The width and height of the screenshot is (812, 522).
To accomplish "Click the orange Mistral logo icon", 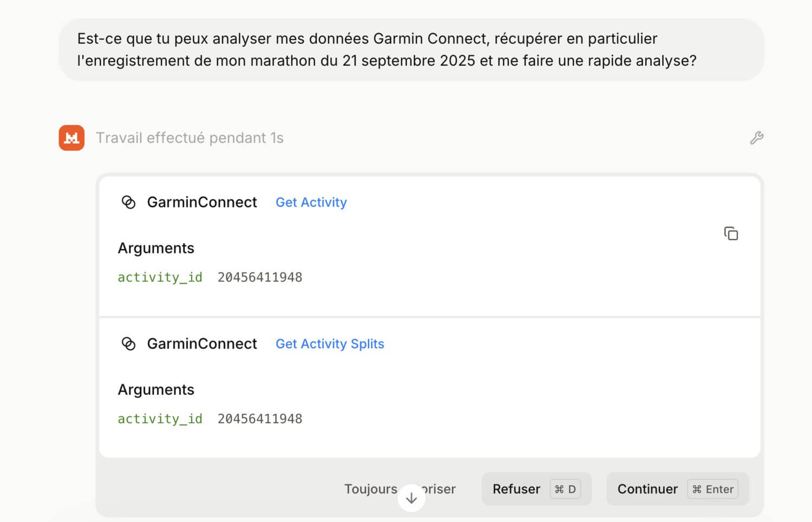I will pyautogui.click(x=71, y=138).
